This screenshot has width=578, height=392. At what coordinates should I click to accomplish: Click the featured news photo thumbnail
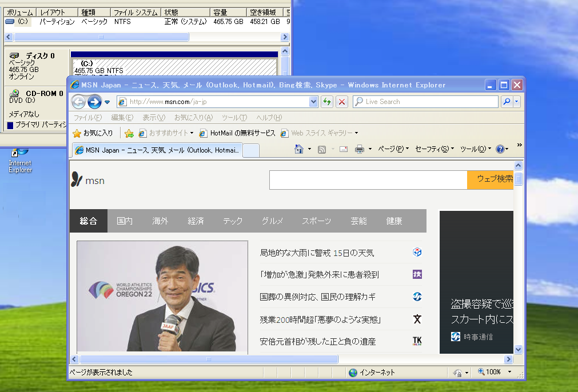[x=162, y=296]
